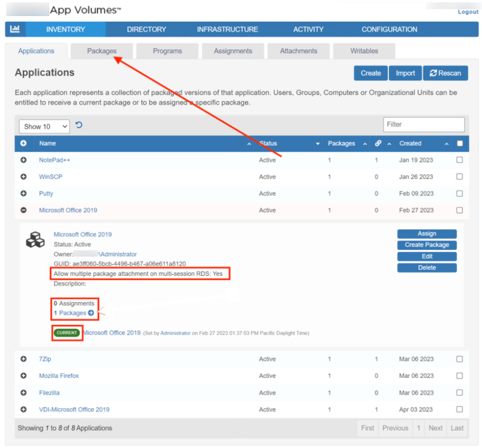Switch to the Packages tab
The height and width of the screenshot is (448, 482).
(102, 51)
